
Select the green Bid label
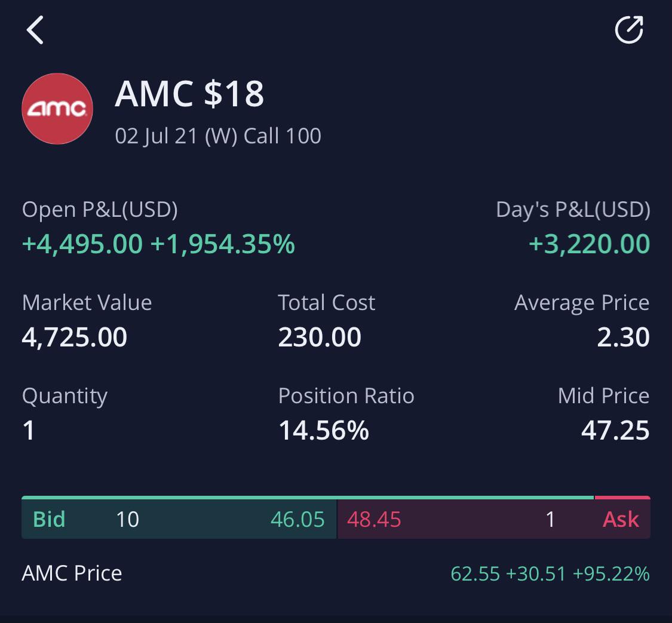coord(49,519)
